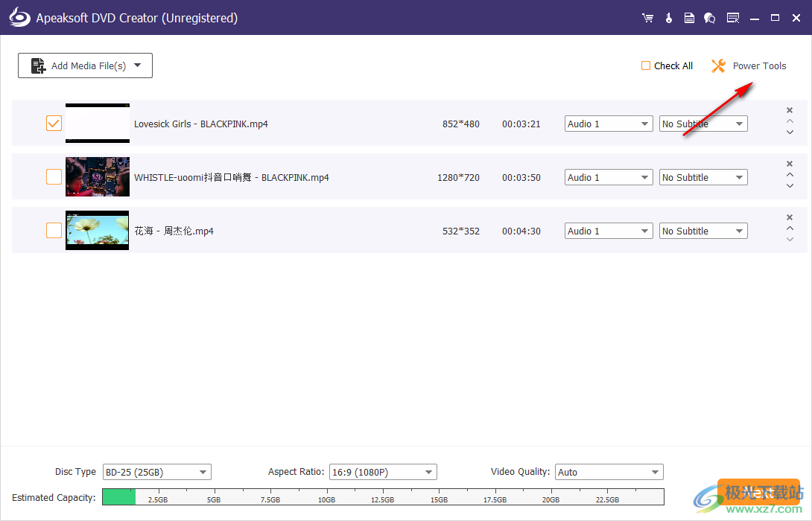Image resolution: width=812 pixels, height=521 pixels.
Task: Move Lovesick Girls file down in list
Action: click(790, 132)
